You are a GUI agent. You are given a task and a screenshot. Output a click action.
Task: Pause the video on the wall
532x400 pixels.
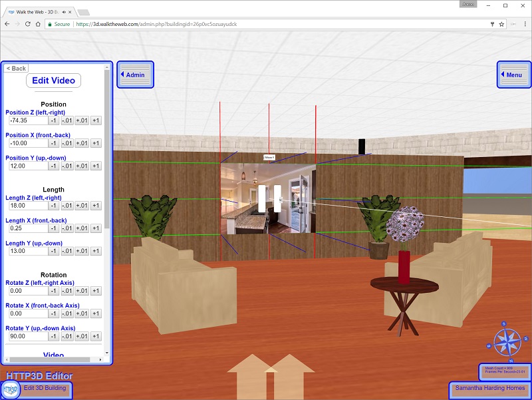coord(269,198)
